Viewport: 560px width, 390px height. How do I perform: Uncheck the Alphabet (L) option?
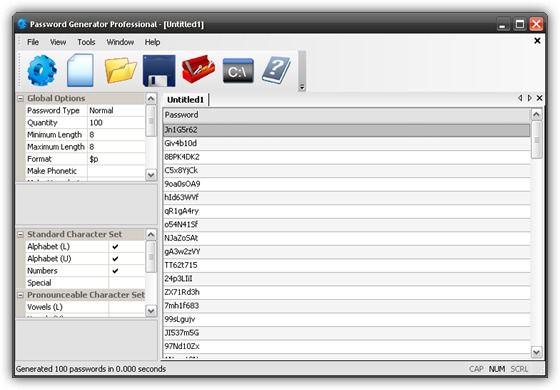tap(115, 246)
